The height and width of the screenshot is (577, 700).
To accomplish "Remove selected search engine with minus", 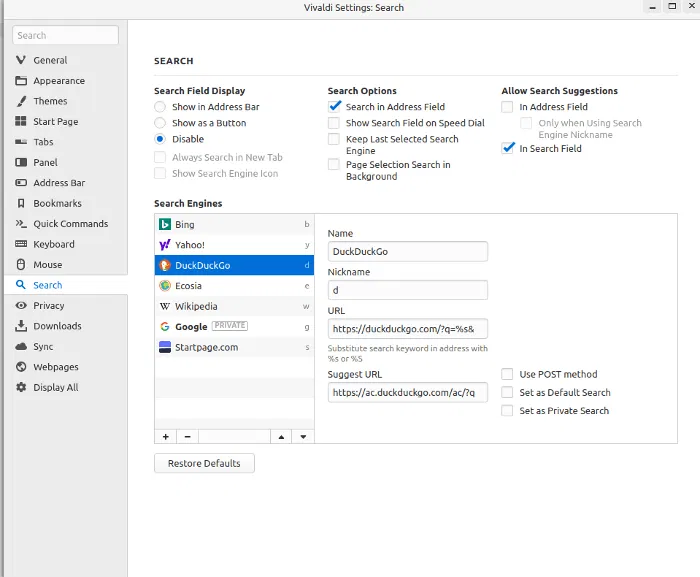I will click(188, 437).
